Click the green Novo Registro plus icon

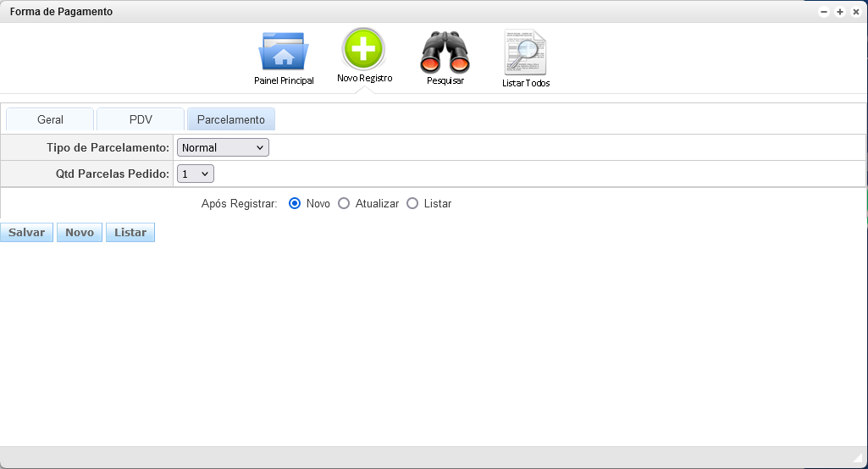(x=363, y=49)
